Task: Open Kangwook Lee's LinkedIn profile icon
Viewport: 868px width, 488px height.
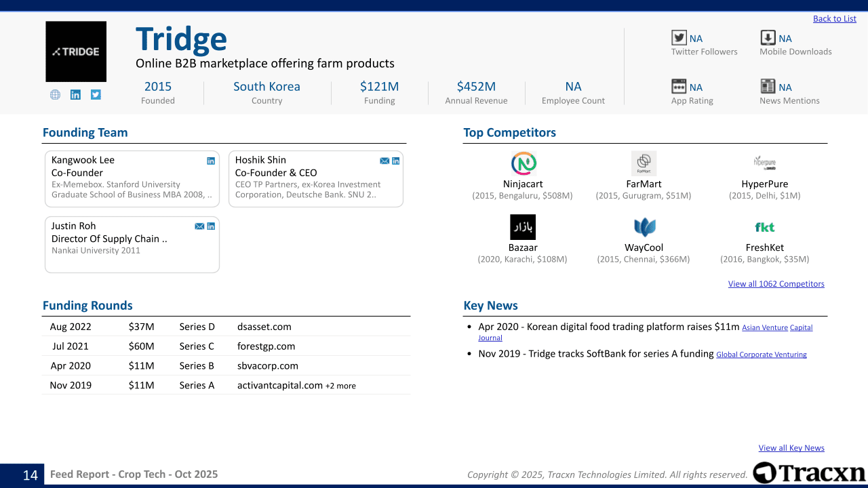Action: click(x=211, y=161)
